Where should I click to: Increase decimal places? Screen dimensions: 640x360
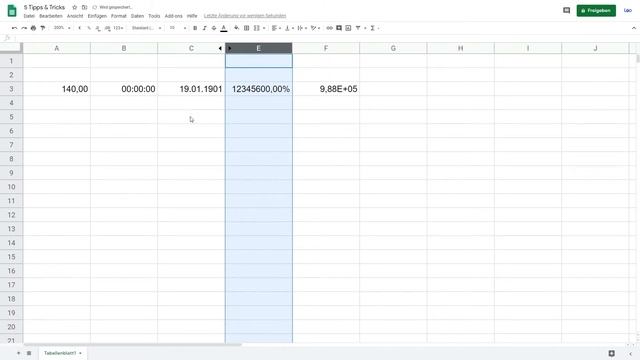107,28
